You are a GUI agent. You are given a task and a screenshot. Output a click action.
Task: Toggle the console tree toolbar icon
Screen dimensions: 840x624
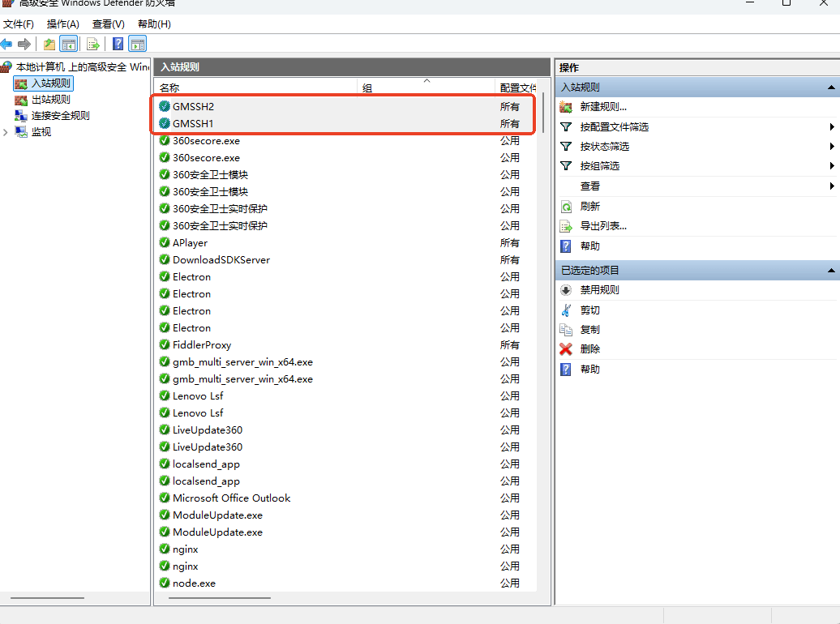pos(69,44)
